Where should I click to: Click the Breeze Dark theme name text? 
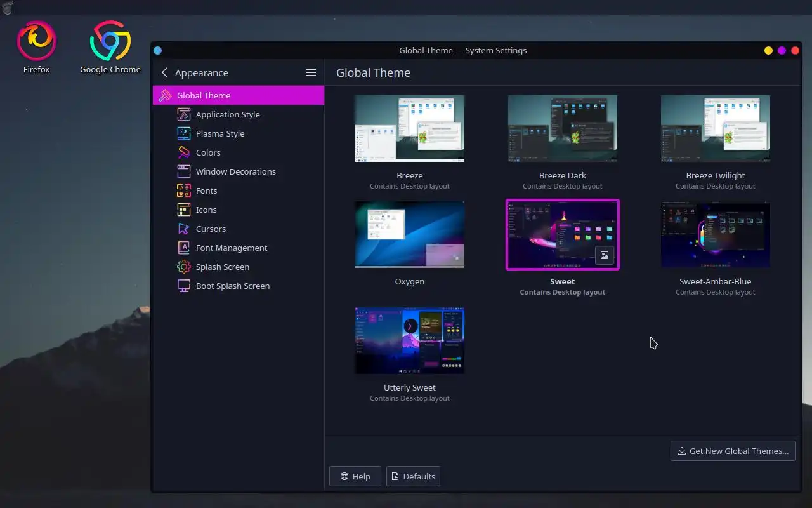pyautogui.click(x=563, y=175)
